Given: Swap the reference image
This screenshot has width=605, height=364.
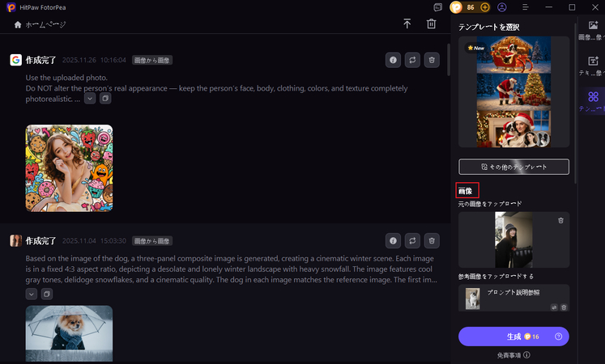Looking at the screenshot, I should click(554, 307).
